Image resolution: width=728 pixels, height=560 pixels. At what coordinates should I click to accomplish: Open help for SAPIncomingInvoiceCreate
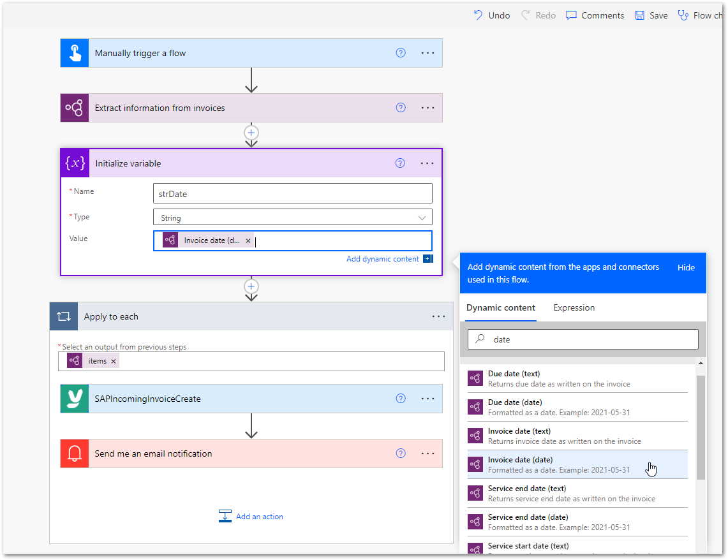pyautogui.click(x=401, y=399)
